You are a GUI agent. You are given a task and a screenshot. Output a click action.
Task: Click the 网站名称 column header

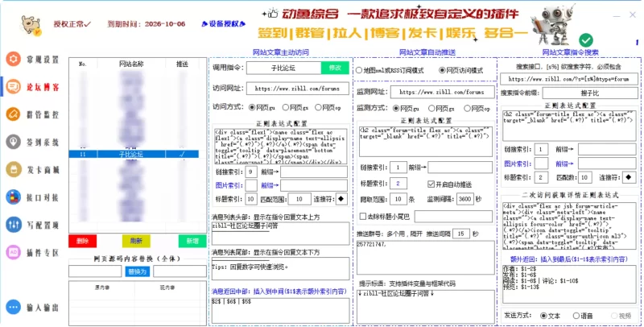coord(131,64)
